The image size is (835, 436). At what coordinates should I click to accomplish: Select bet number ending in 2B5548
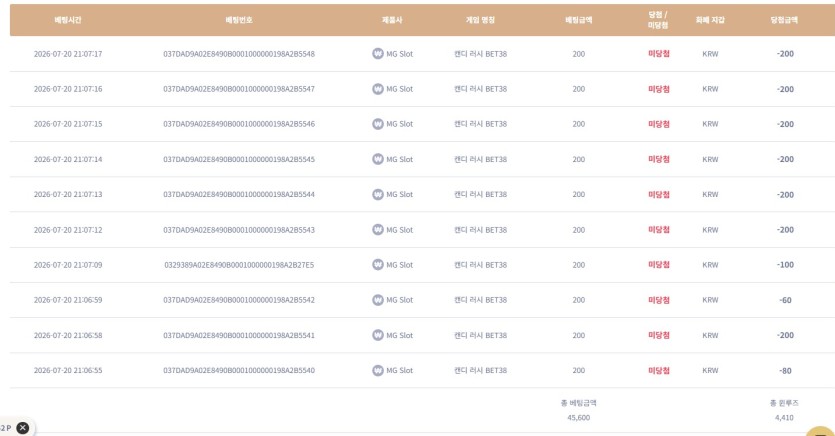[239, 54]
